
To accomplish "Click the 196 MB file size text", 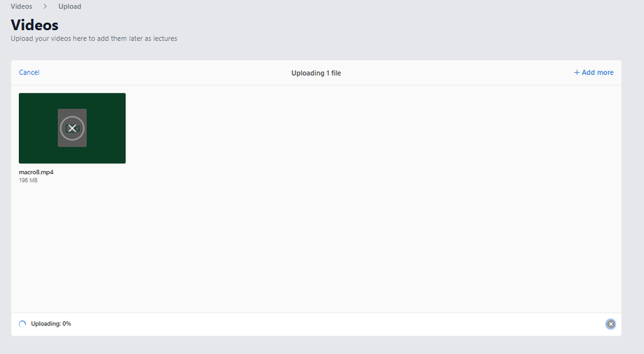I will click(28, 180).
